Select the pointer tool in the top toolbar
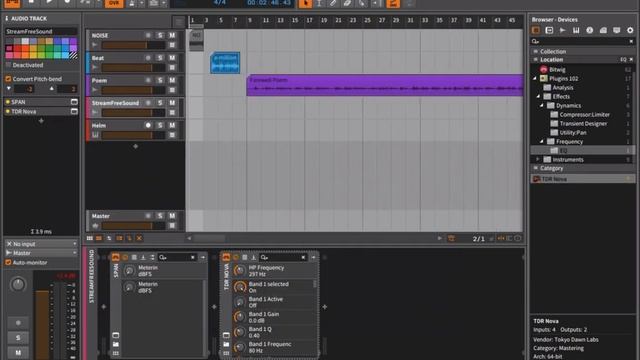This screenshot has height=360, width=640. pos(305,3)
